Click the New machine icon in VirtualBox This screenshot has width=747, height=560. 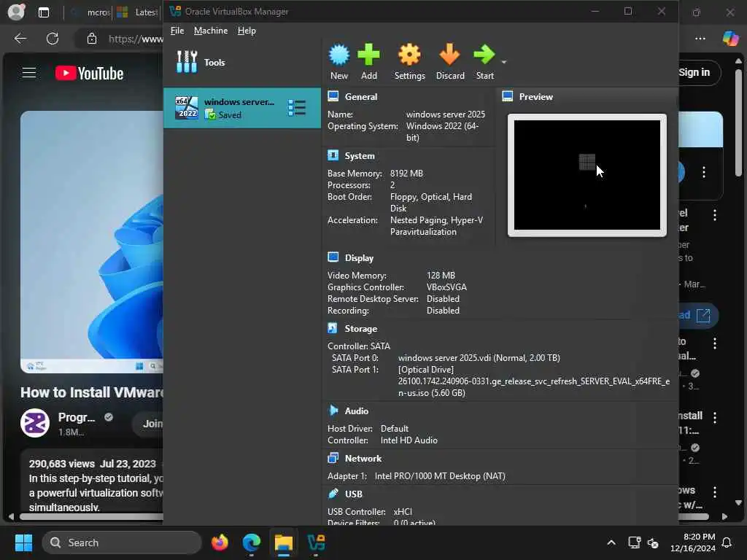point(338,61)
